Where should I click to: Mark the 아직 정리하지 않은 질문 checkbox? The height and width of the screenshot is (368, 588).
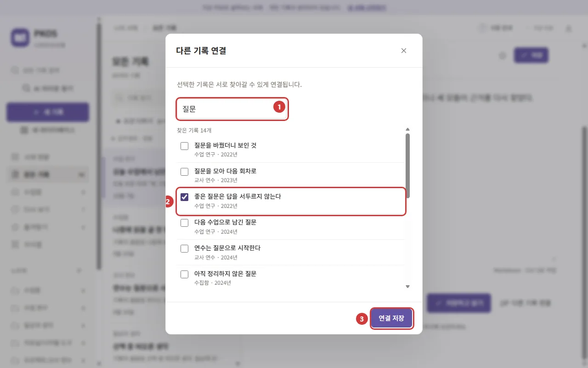pyautogui.click(x=184, y=275)
